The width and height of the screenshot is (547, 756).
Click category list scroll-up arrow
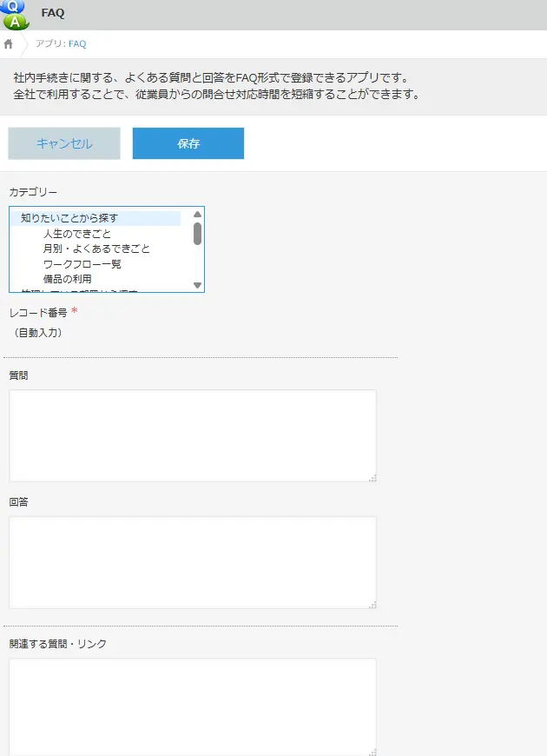pos(197,214)
